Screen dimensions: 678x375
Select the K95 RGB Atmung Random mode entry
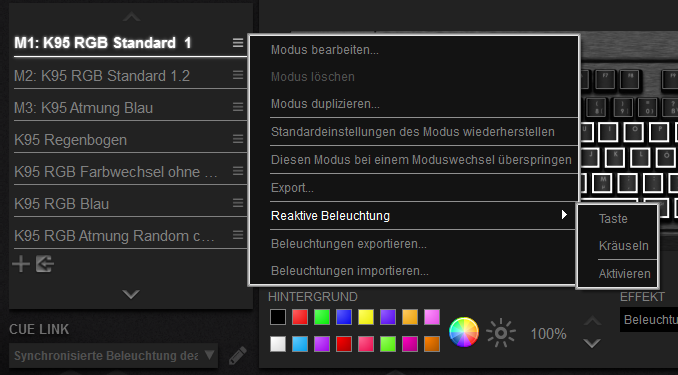click(114, 236)
